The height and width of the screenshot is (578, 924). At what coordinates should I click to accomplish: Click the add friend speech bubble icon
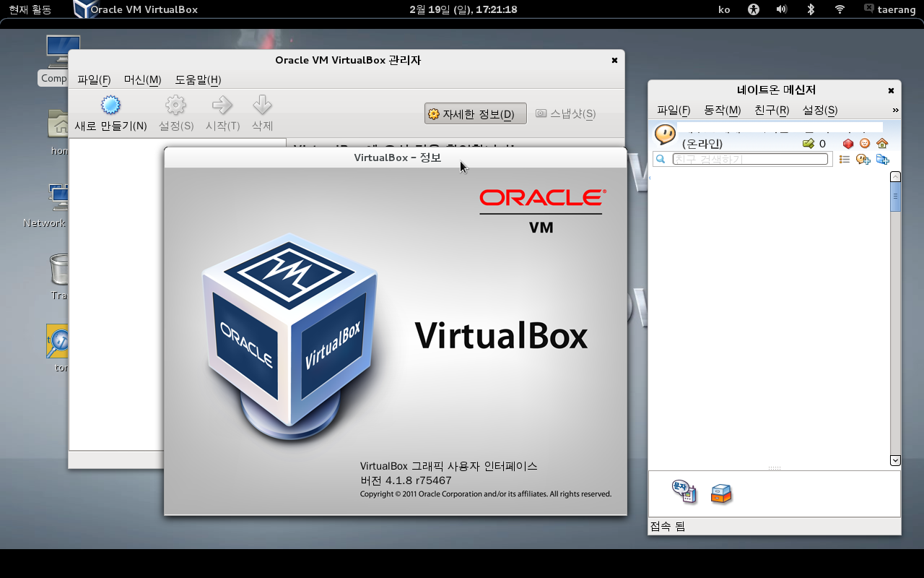coord(863,159)
